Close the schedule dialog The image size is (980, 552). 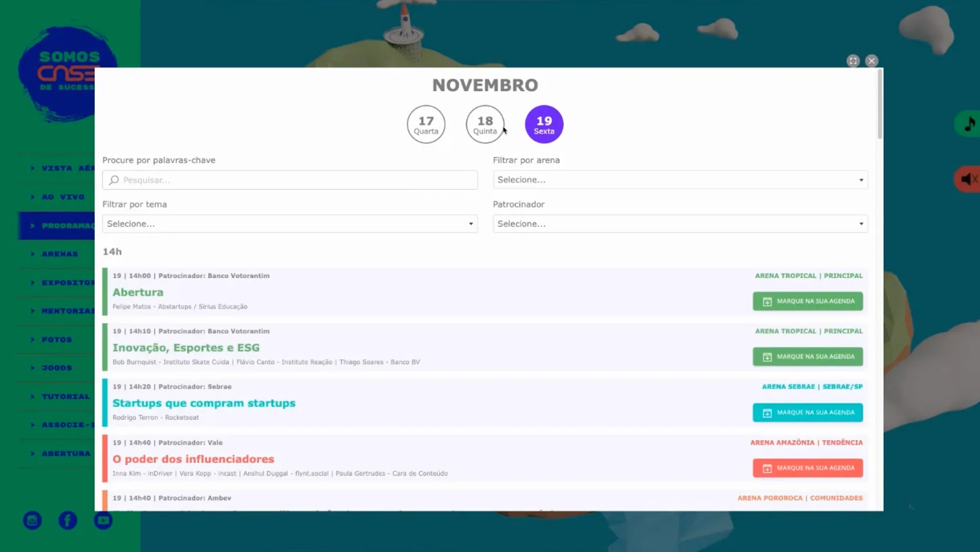pos(872,61)
